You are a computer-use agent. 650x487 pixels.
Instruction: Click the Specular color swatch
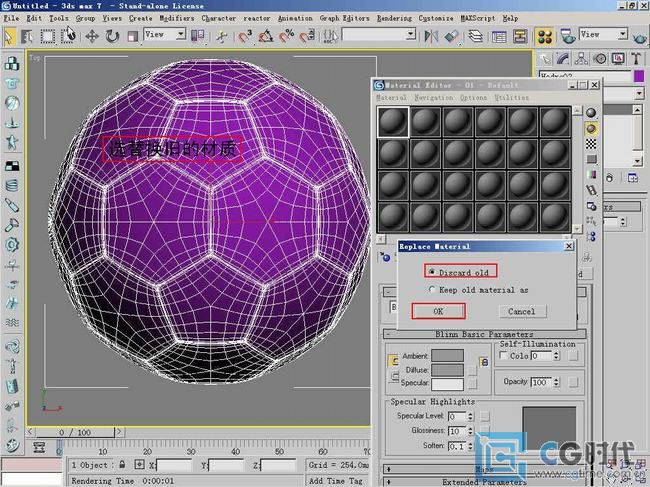click(447, 384)
